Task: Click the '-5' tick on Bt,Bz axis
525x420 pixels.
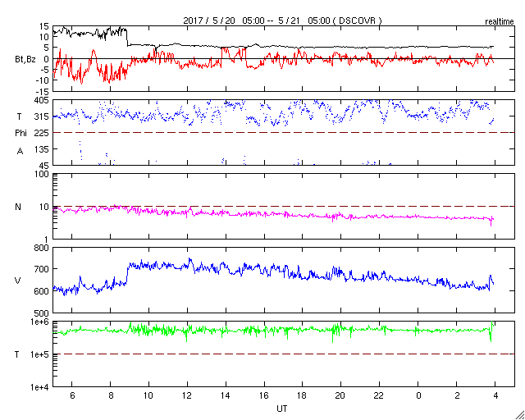Action: tap(46, 70)
